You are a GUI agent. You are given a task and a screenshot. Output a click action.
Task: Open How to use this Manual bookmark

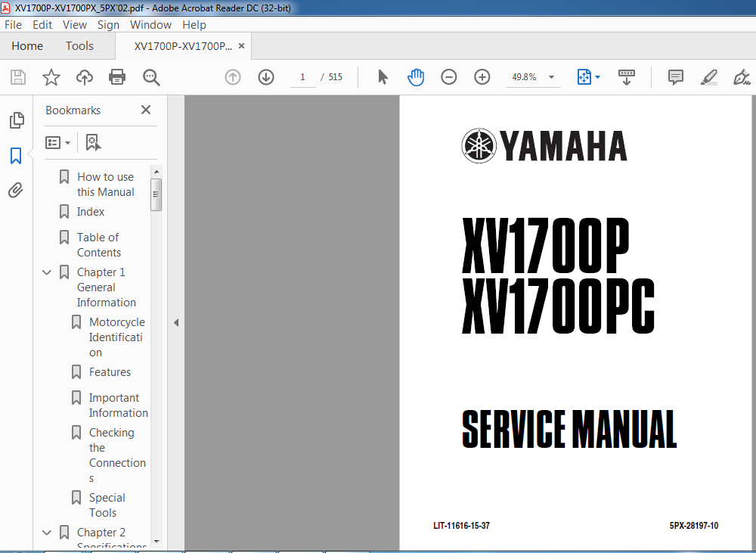[x=106, y=185]
